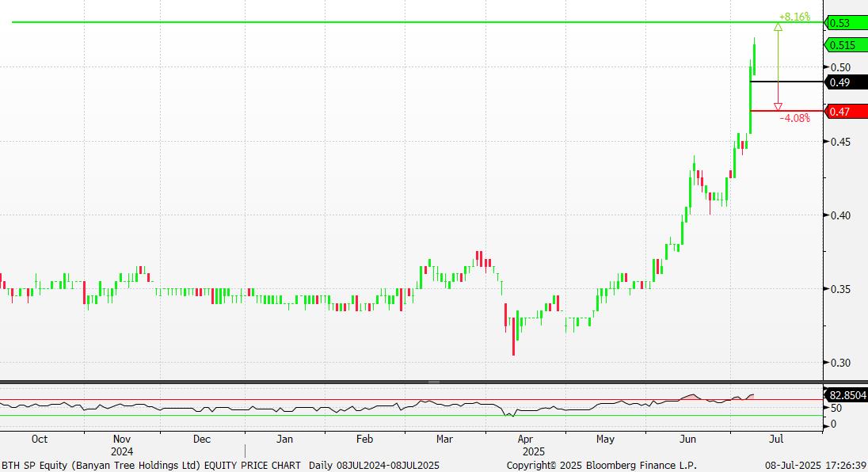
Task: Click the latest green candle near 0.515
Action: pyautogui.click(x=754, y=56)
